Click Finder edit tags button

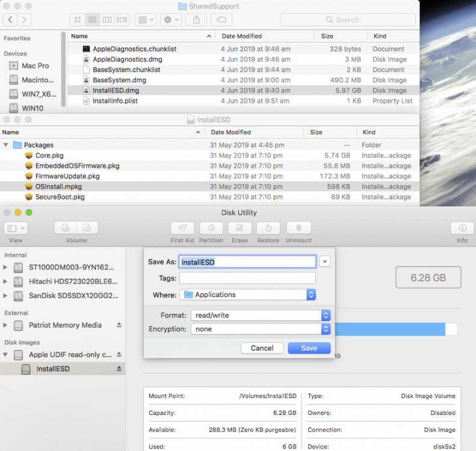click(221, 20)
